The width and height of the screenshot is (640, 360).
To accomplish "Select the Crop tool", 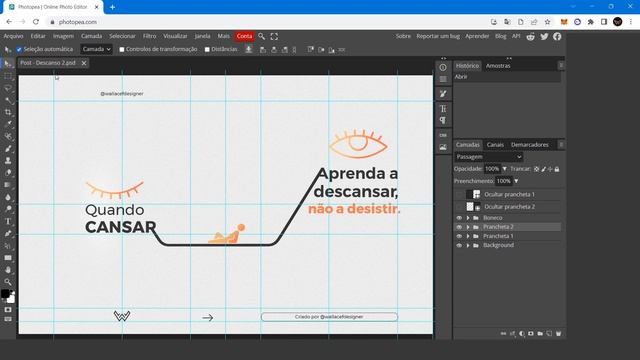I will point(8,112).
